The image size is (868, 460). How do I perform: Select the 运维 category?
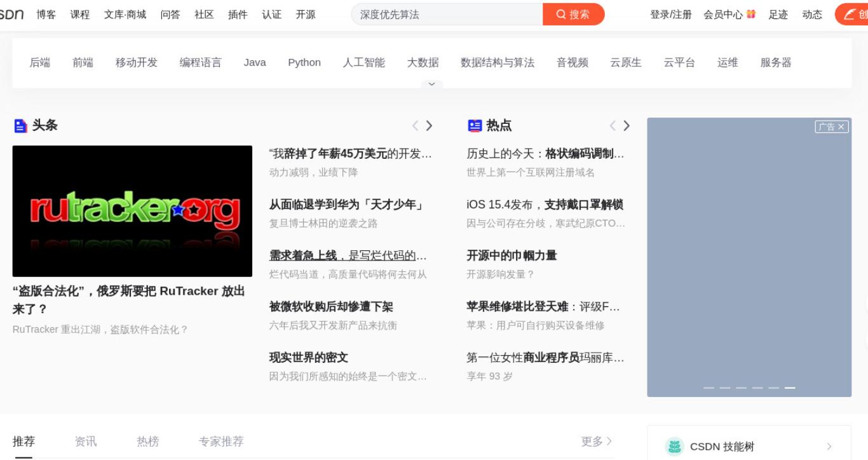[728, 62]
